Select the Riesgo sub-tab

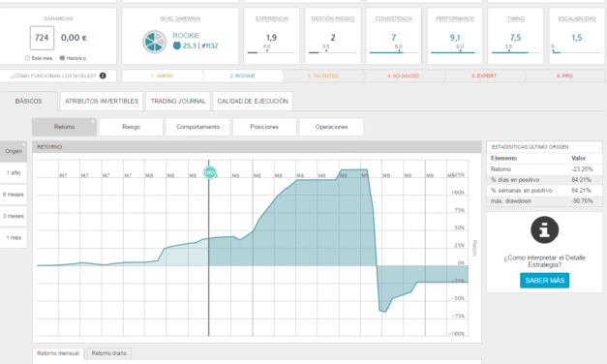[x=131, y=127]
